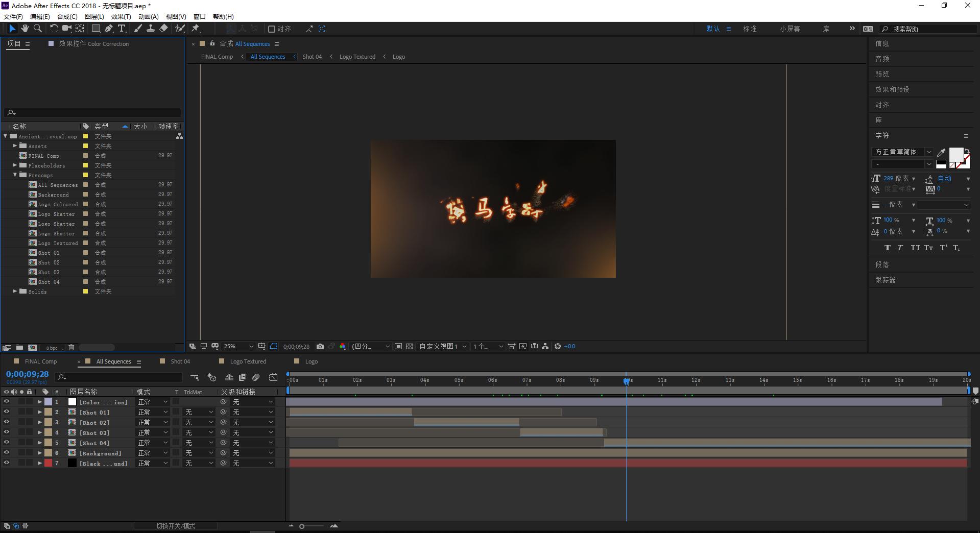Select the Eraser tool
Image resolution: width=980 pixels, height=533 pixels.
pyautogui.click(x=163, y=29)
